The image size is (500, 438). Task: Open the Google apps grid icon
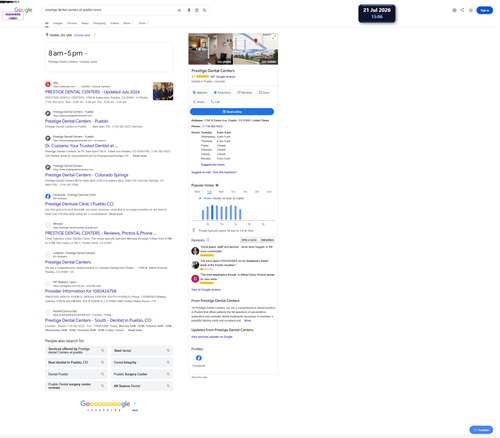(471, 10)
